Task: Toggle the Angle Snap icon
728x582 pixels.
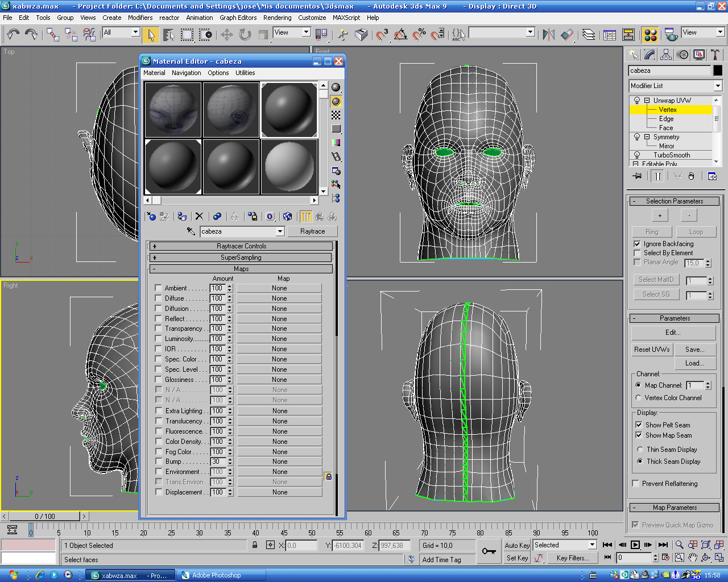Action: pyautogui.click(x=401, y=35)
